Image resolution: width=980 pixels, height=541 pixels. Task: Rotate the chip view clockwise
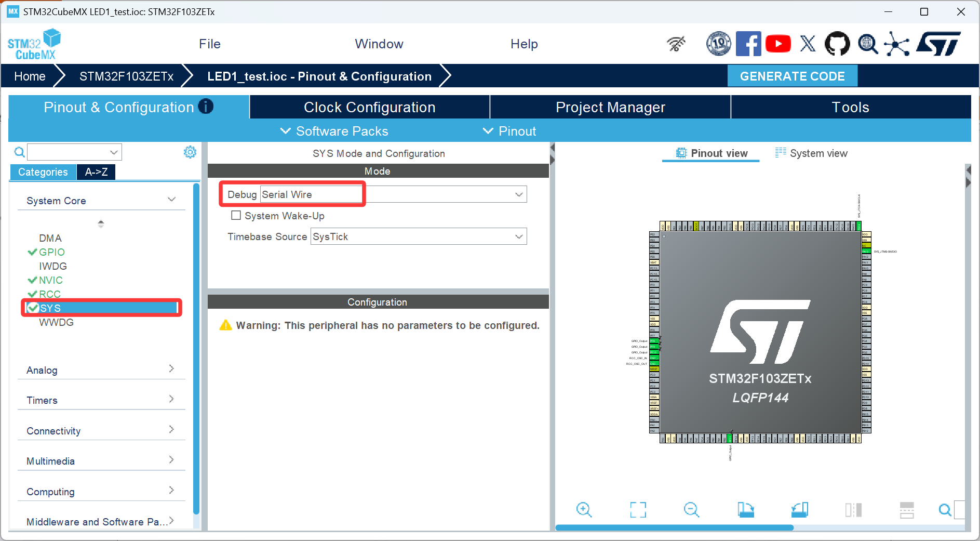746,510
